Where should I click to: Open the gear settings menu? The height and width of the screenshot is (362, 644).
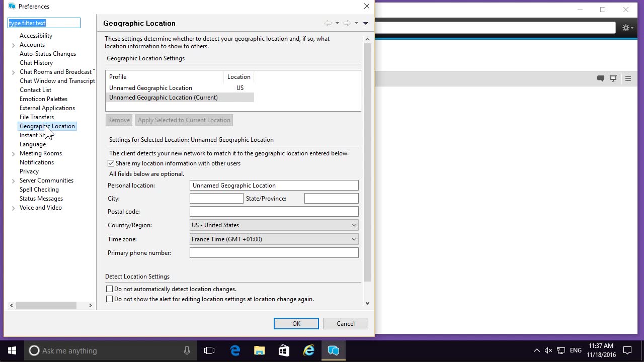pyautogui.click(x=627, y=28)
